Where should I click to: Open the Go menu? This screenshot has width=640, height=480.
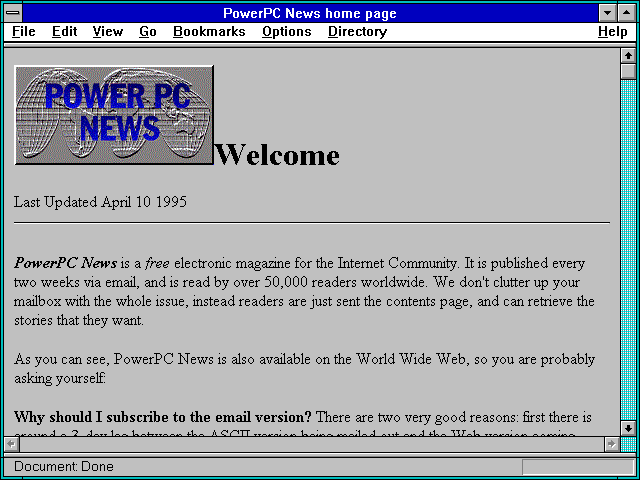pyautogui.click(x=147, y=32)
